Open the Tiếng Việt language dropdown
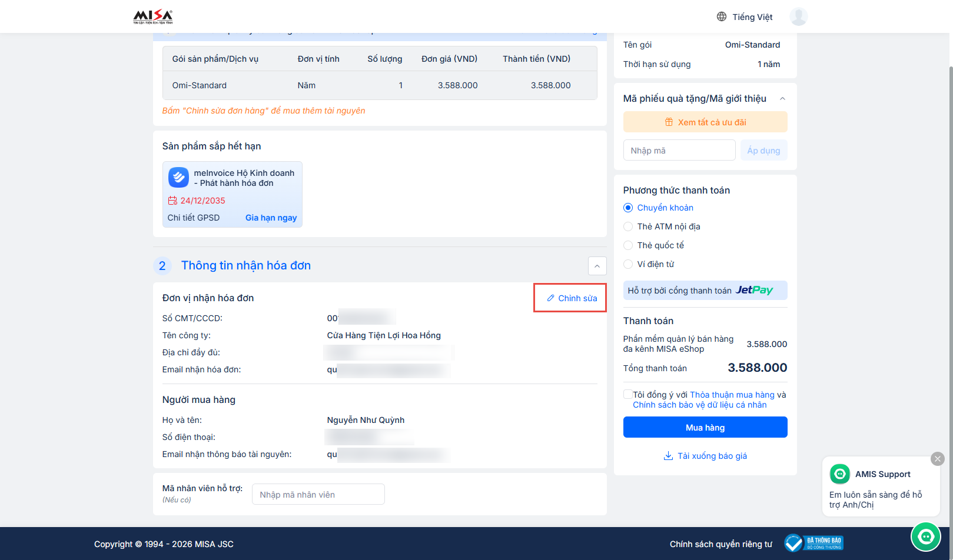 (752, 17)
